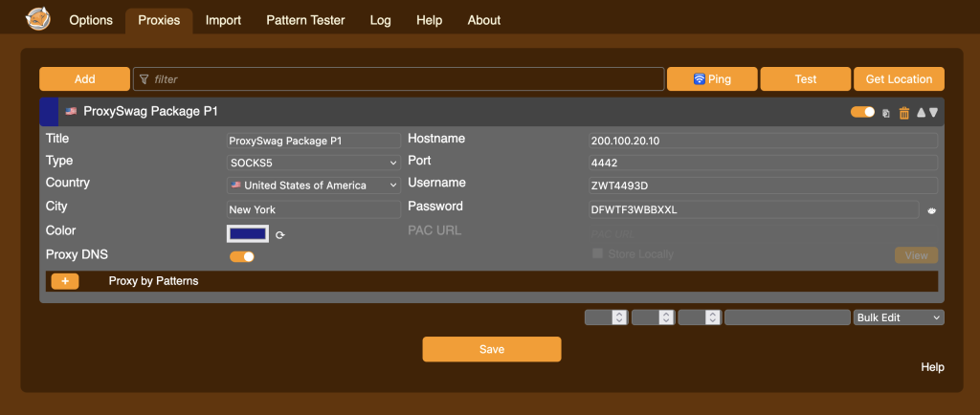The width and height of the screenshot is (980, 415).
Task: Focus the filter search field
Action: 398,79
